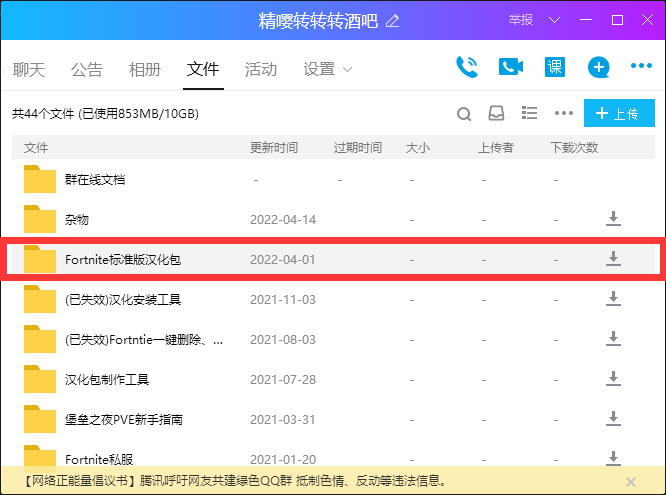Sort by 更新时间 column header
The height and width of the screenshot is (495, 666).
pyautogui.click(x=274, y=147)
